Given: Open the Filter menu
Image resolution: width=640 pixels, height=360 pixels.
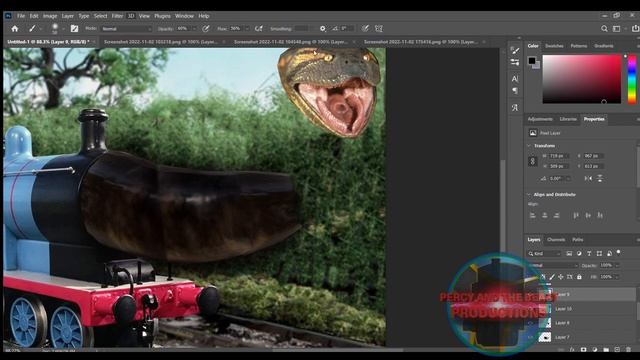Looking at the screenshot, I should click(117, 16).
